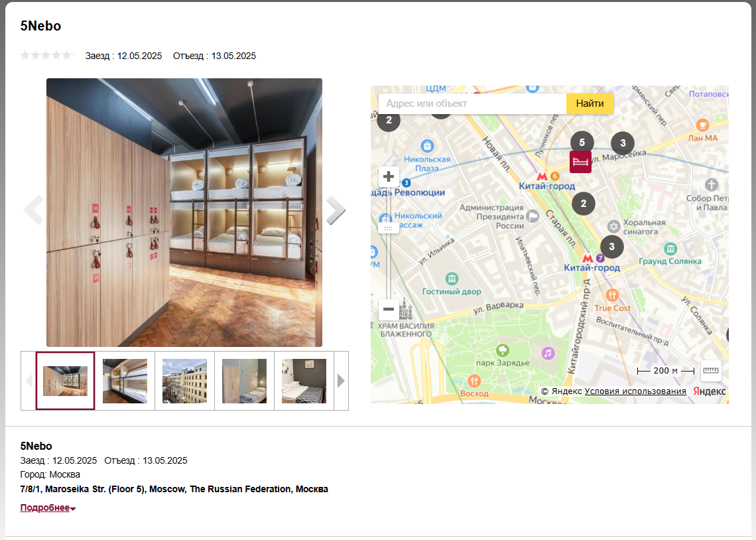Click the top heading 5Nebo

(x=40, y=26)
